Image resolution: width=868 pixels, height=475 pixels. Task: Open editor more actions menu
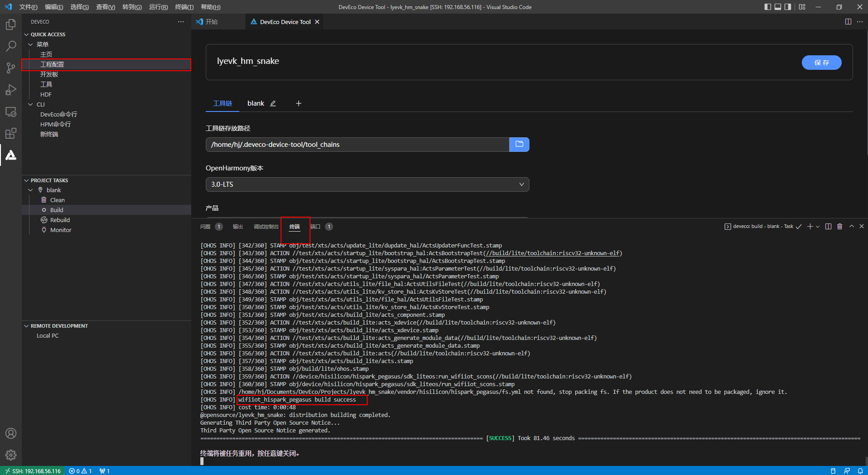[x=860, y=22]
